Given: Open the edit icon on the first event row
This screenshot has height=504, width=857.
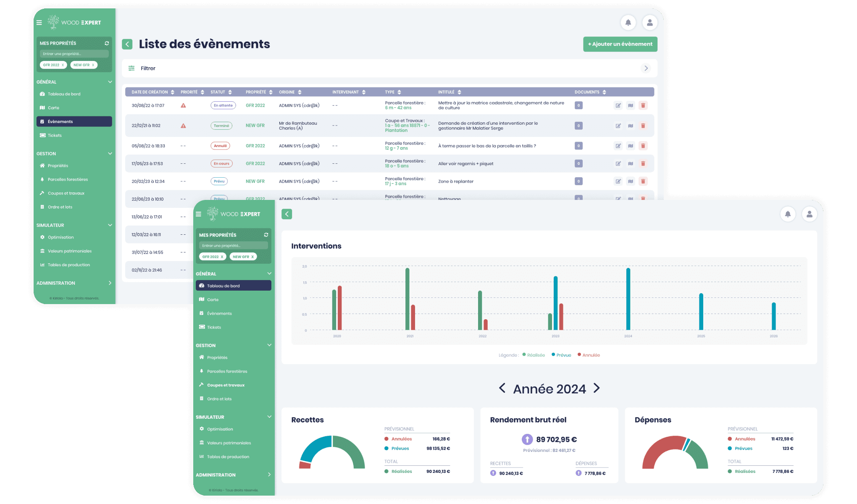Looking at the screenshot, I should [618, 105].
